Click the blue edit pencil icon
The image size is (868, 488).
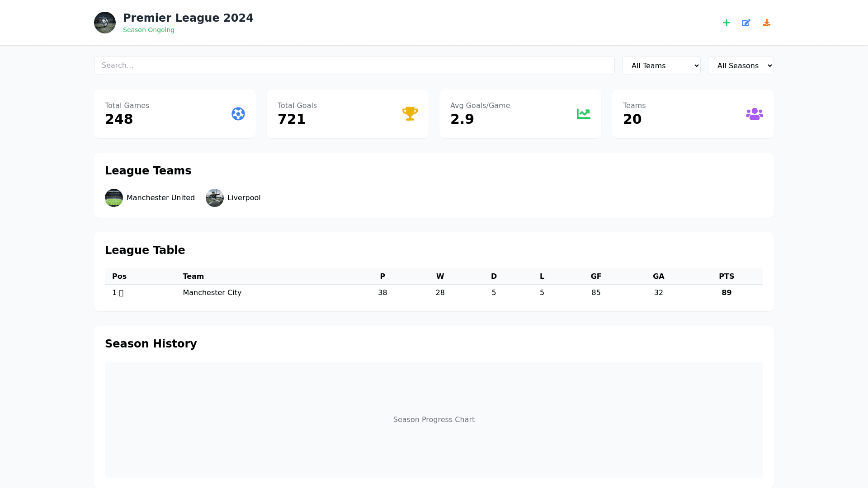coord(746,23)
